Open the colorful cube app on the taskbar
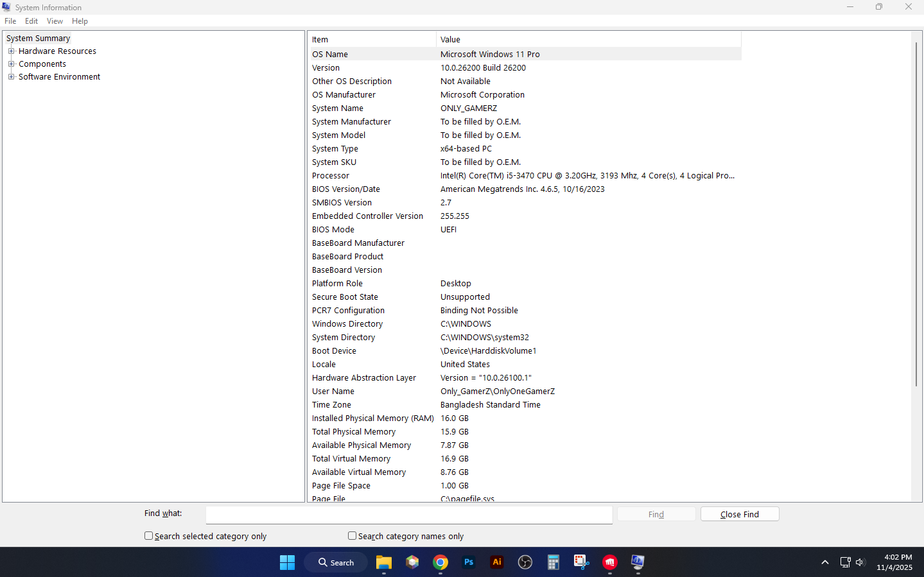This screenshot has height=577, width=924. click(412, 562)
